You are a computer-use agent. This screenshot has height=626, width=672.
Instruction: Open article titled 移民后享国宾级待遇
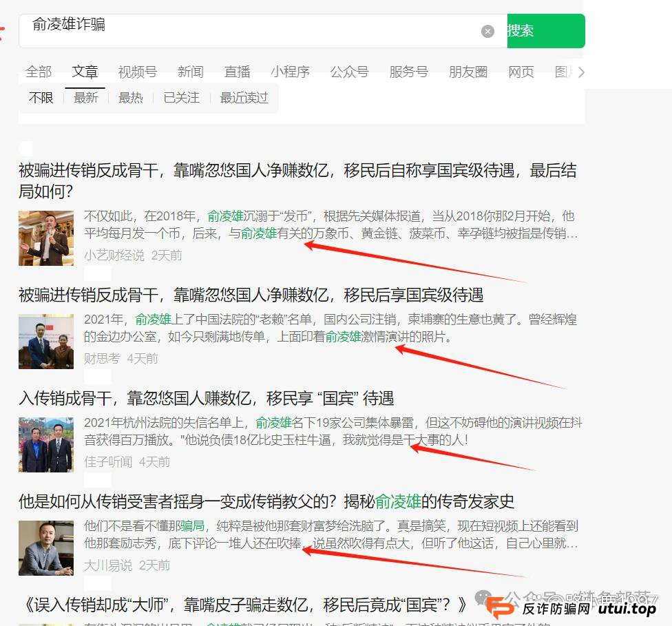(x=251, y=295)
